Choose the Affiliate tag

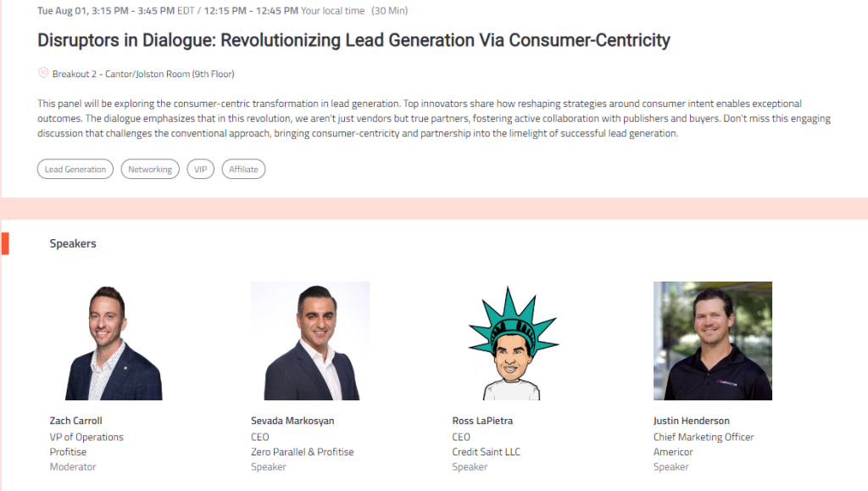tap(243, 170)
